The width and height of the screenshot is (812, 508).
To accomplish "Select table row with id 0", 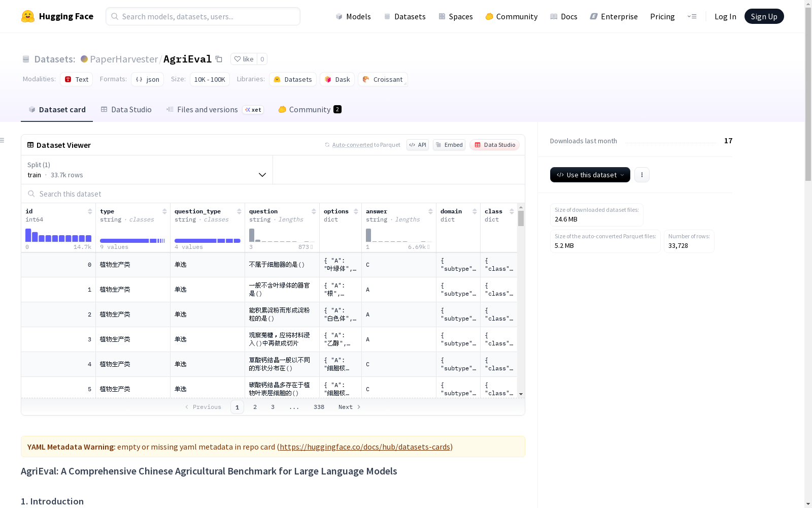I will (x=269, y=265).
